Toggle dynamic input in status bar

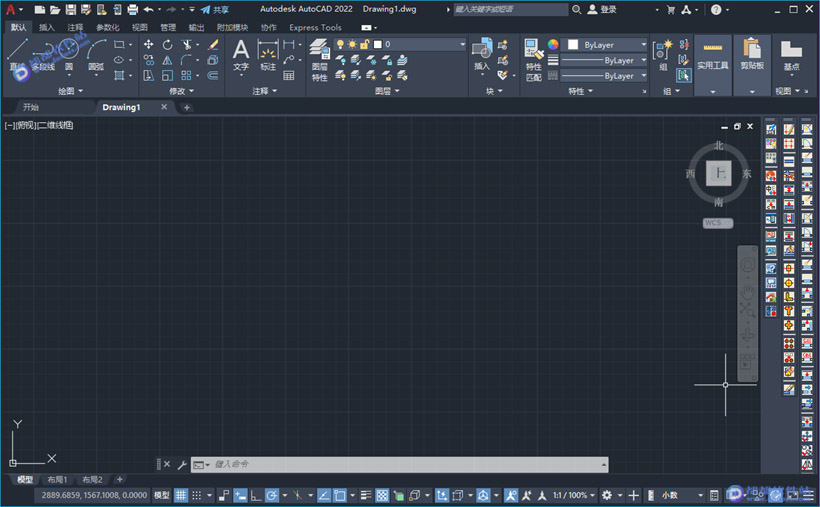pyautogui.click(x=240, y=495)
